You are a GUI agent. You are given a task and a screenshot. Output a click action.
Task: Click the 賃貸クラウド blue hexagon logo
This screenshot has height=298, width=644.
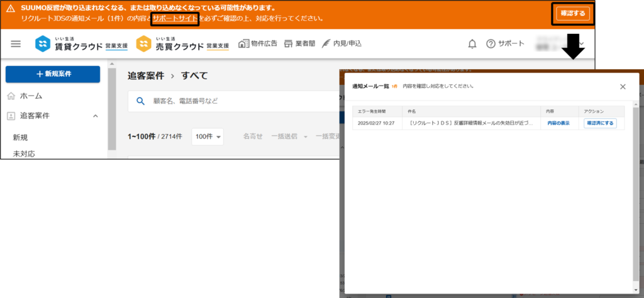coord(43,44)
